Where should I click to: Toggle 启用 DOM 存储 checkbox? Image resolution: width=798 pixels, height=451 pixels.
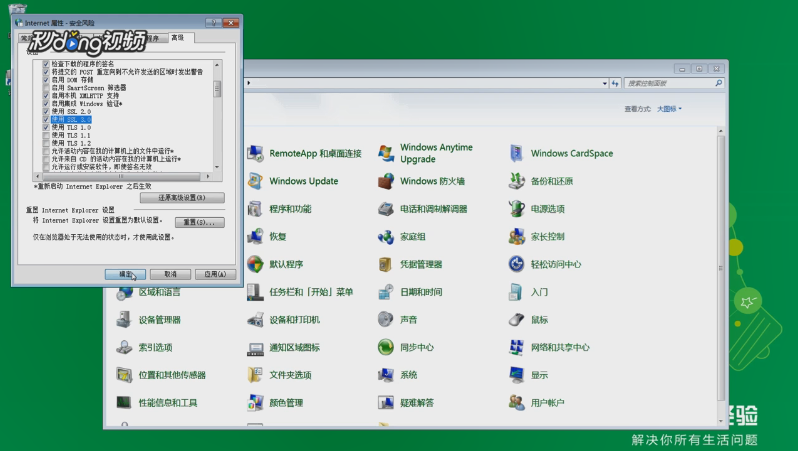(46, 80)
